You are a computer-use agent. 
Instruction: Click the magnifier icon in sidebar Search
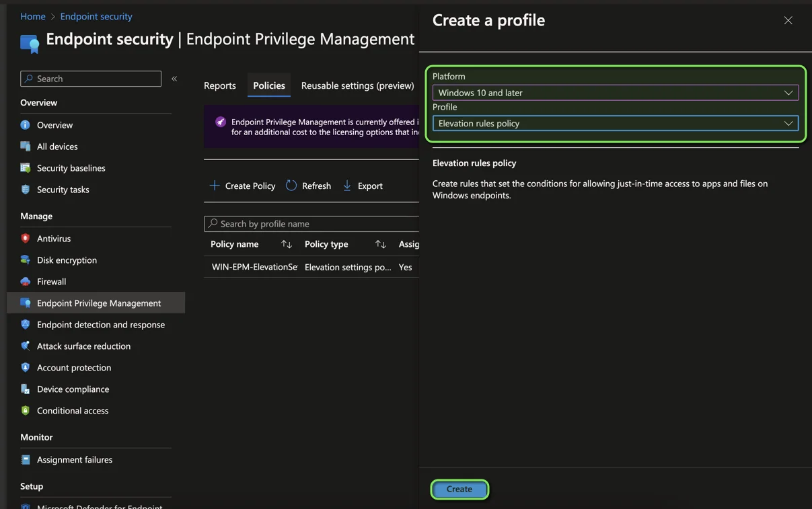pos(29,79)
